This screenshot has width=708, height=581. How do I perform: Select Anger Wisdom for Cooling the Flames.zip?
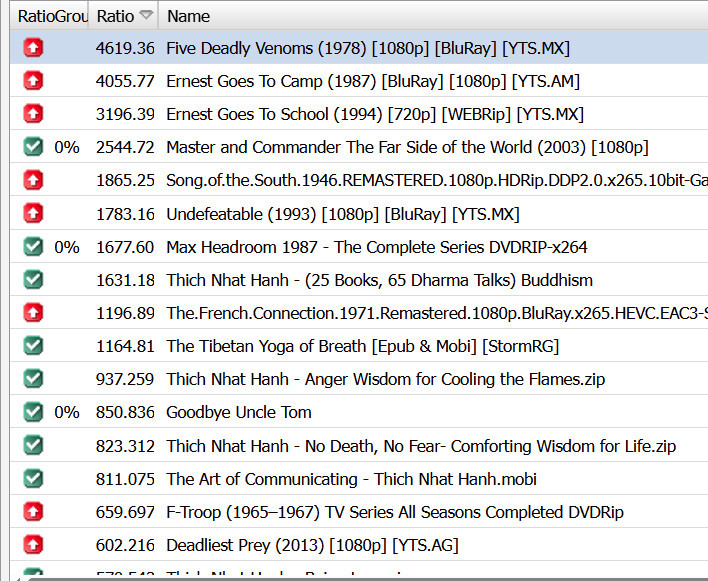tap(386, 379)
